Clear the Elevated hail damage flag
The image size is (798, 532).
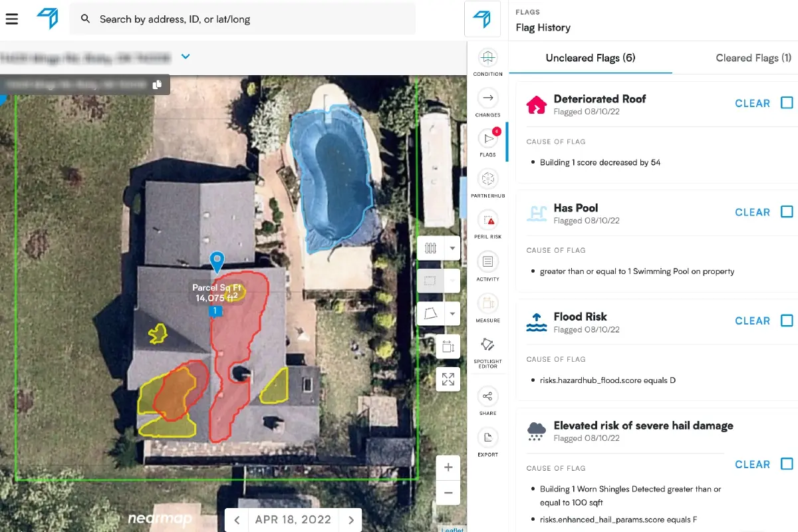click(752, 464)
